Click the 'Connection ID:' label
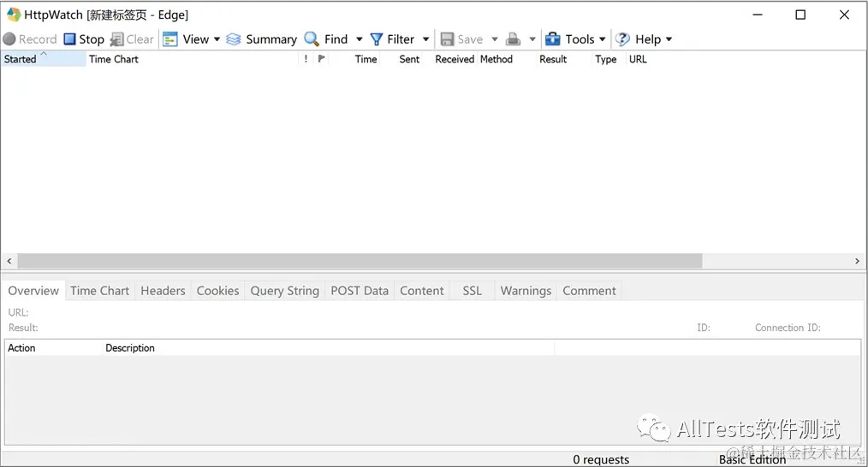This screenshot has width=868, height=467. click(788, 328)
